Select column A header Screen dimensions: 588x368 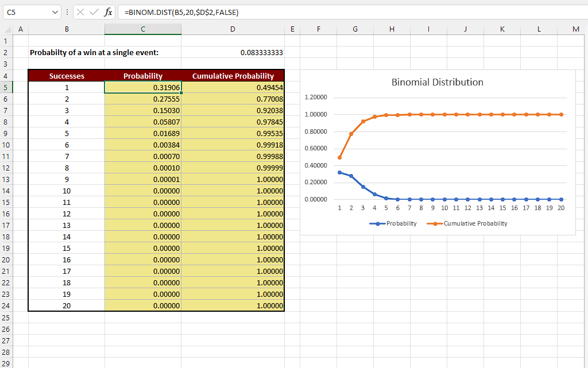point(21,29)
